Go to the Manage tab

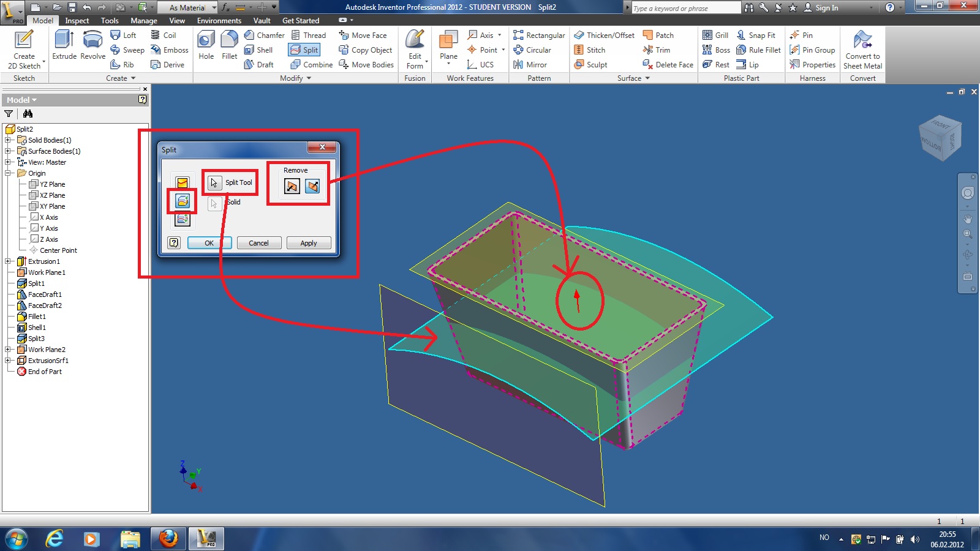pos(144,21)
